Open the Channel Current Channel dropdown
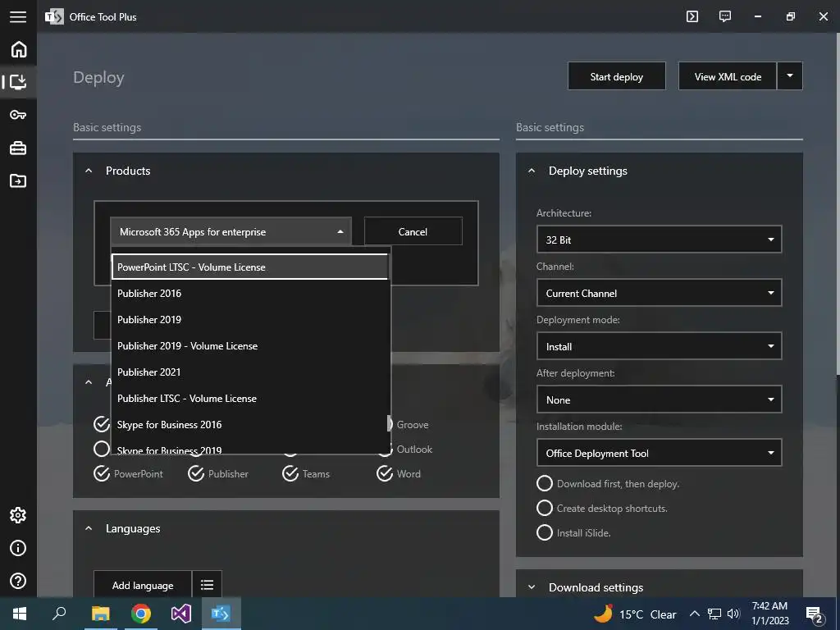This screenshot has height=630, width=840. [x=659, y=293]
